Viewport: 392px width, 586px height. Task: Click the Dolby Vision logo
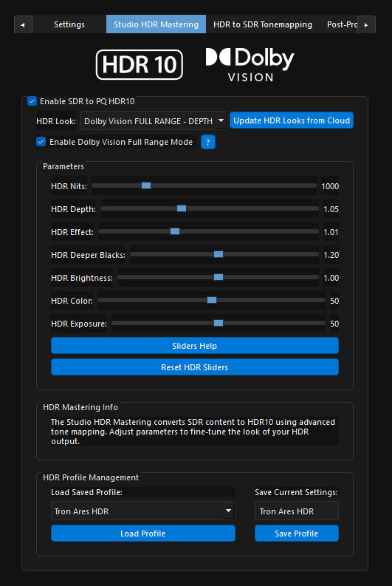point(250,64)
